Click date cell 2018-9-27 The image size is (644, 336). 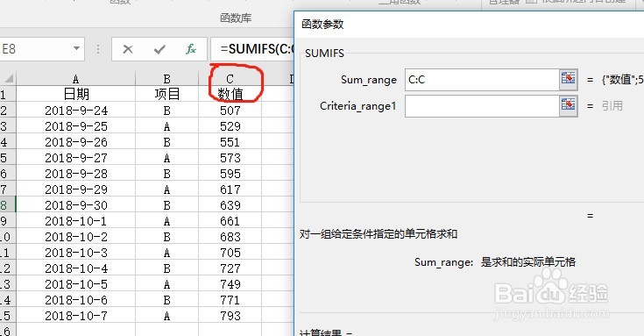75,158
